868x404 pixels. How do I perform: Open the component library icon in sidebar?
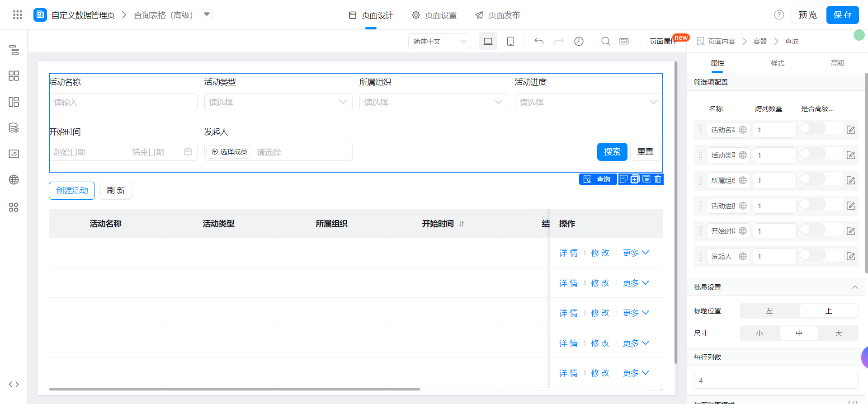point(14,75)
